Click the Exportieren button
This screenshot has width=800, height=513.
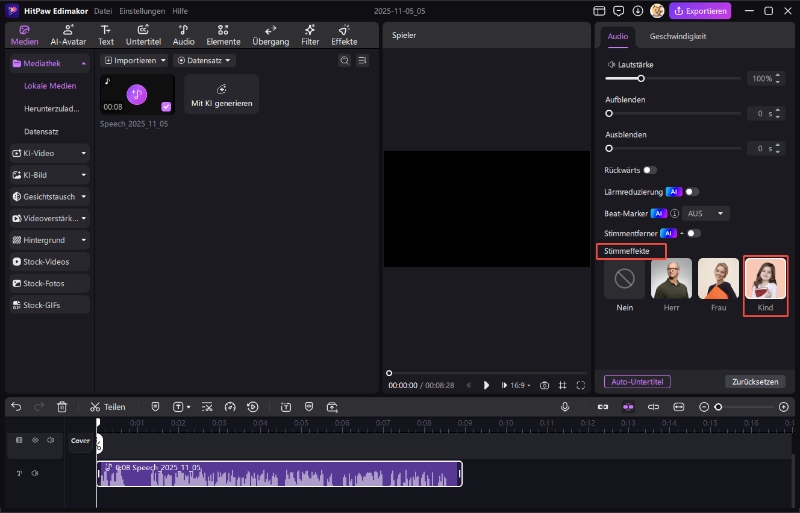[700, 11]
